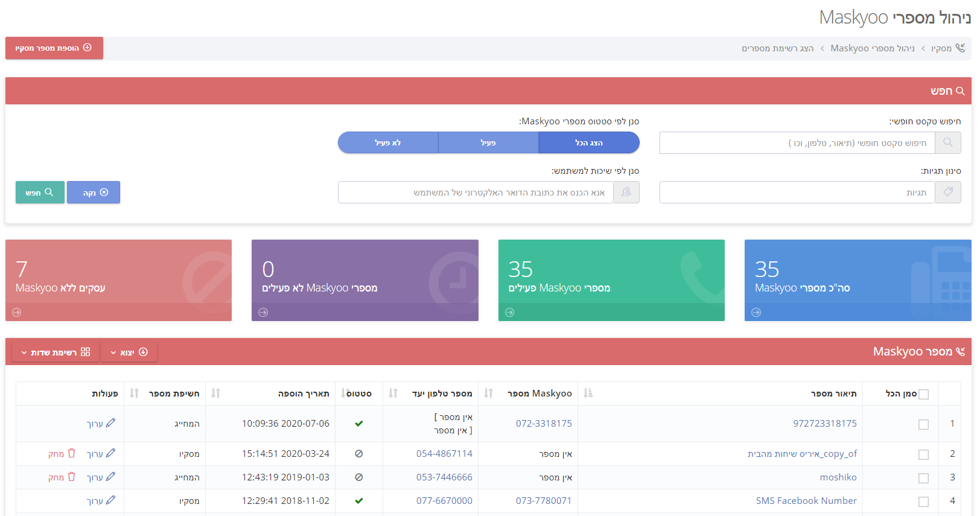Open the moshiko description link
The image size is (980, 516).
(838, 477)
